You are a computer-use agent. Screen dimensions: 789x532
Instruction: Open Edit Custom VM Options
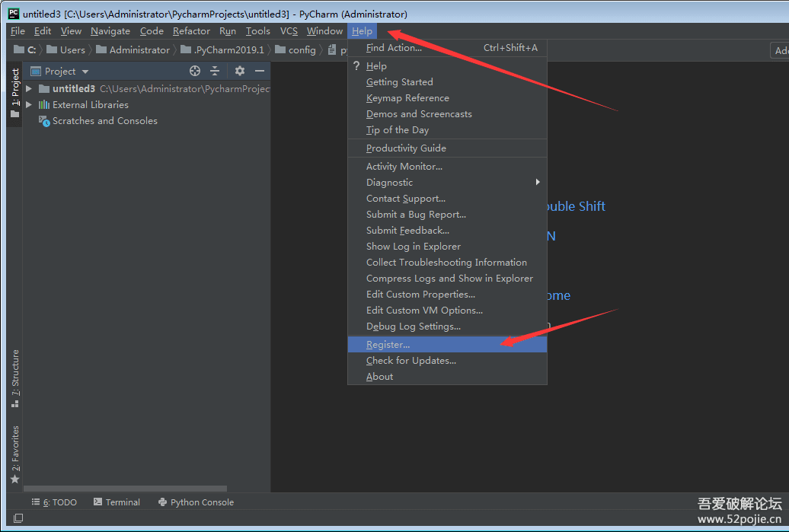tap(447, 311)
